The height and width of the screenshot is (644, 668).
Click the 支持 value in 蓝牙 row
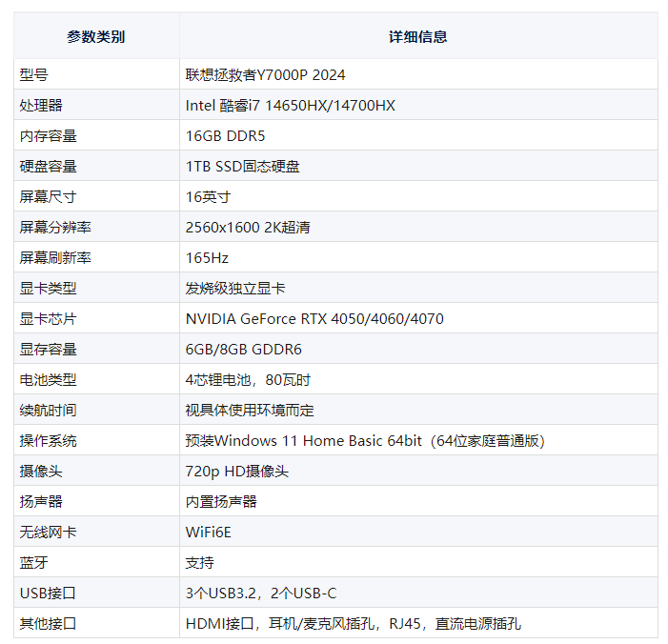[200, 563]
